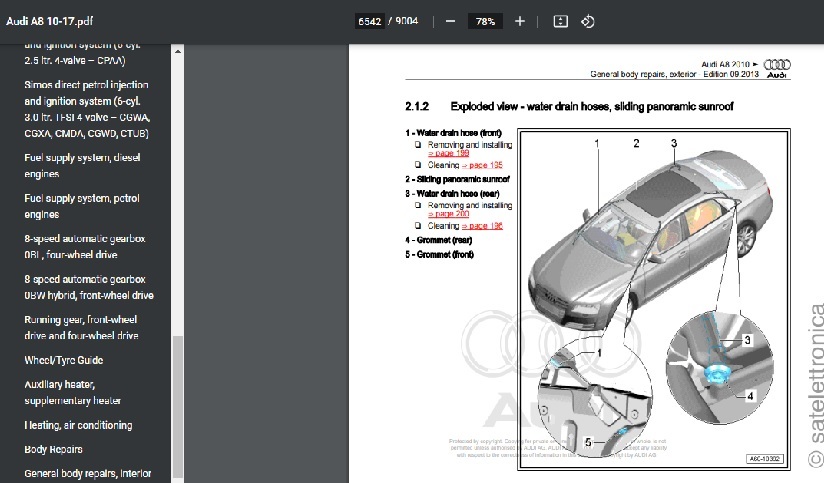Click the zoom out minus button

click(x=451, y=21)
